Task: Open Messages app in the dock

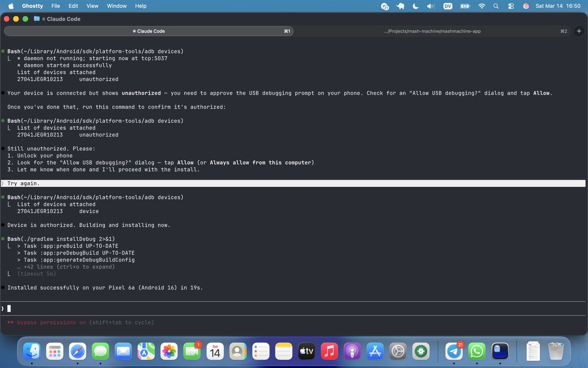Action: point(101,351)
